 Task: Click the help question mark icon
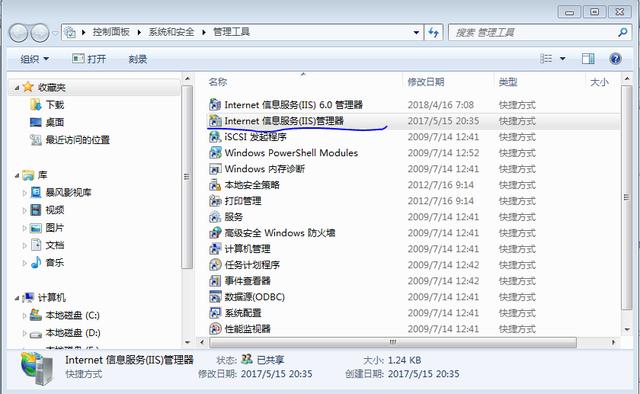click(615, 59)
